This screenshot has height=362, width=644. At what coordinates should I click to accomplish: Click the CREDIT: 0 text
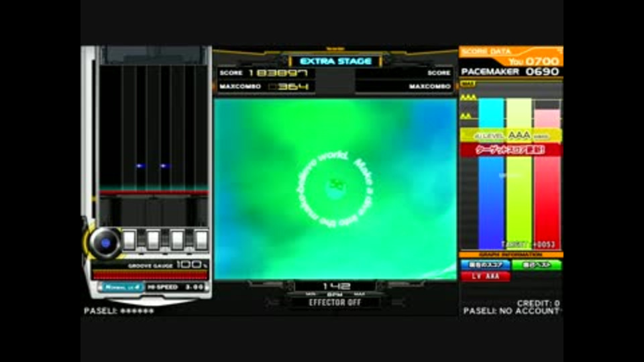pos(538,303)
